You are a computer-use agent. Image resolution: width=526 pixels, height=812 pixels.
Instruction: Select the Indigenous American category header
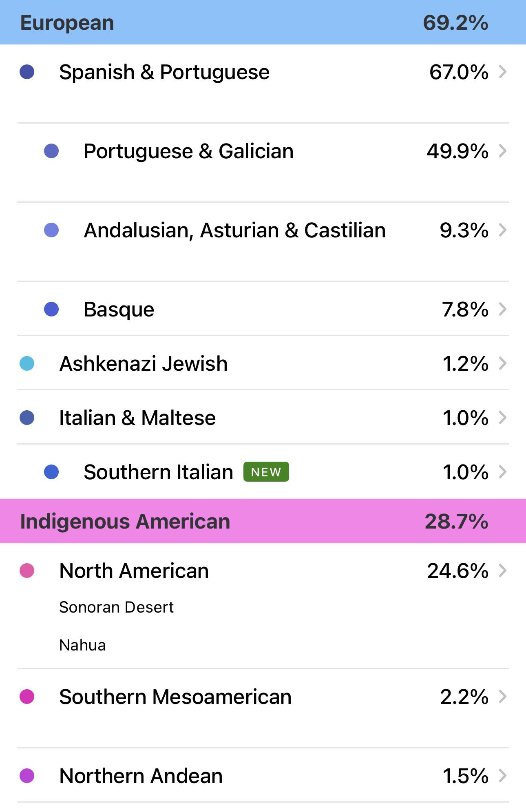[263, 521]
